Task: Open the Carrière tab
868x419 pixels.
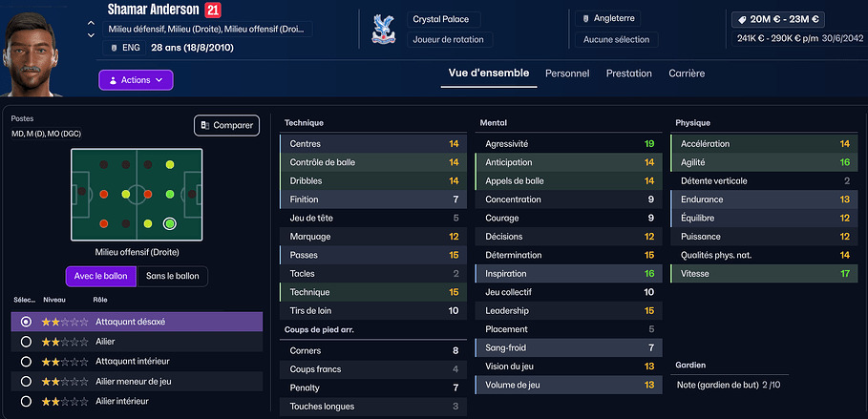Action: [x=687, y=73]
